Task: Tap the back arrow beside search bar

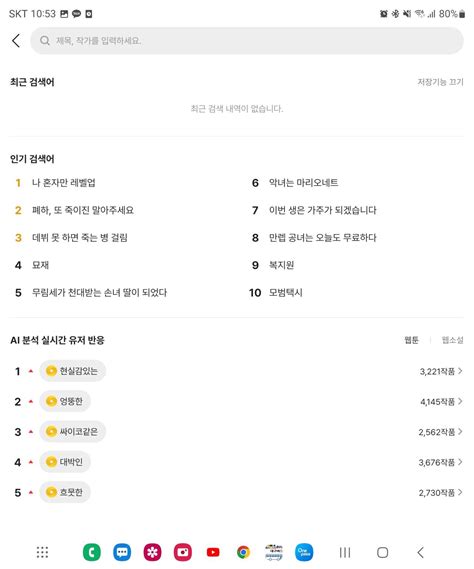Action: [16, 41]
